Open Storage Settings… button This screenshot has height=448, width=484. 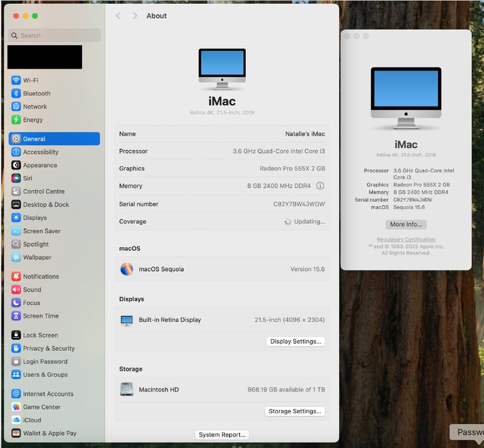(295, 411)
